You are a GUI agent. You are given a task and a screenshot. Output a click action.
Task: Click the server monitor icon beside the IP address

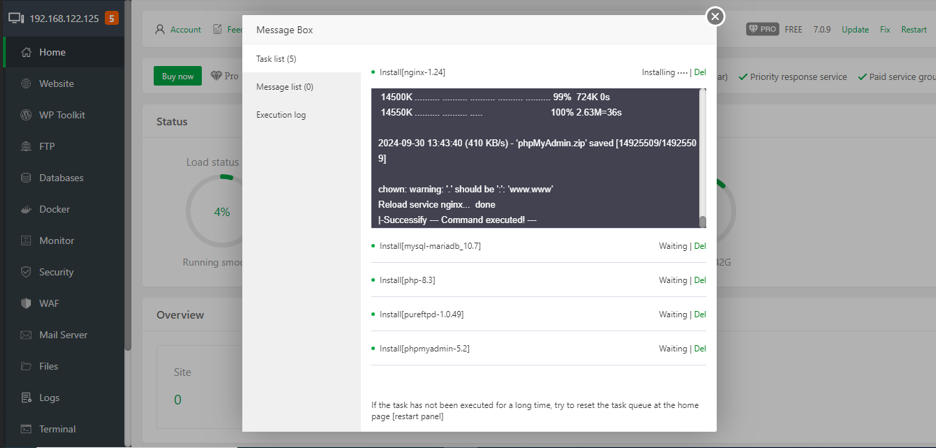coord(17,18)
